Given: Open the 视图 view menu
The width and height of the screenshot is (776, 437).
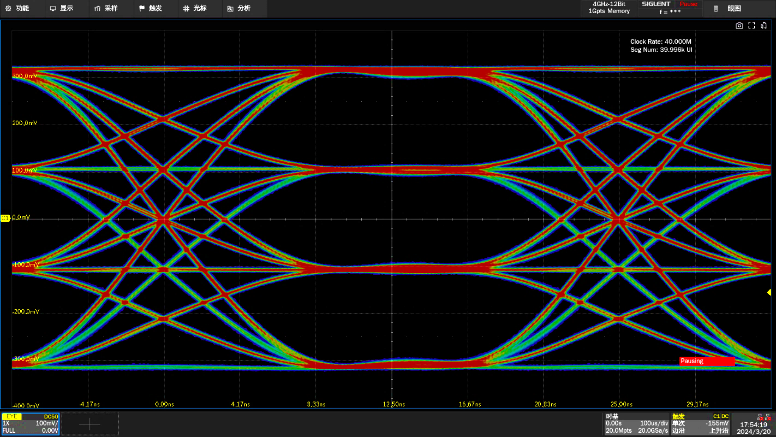Looking at the screenshot, I should pyautogui.click(x=734, y=7).
